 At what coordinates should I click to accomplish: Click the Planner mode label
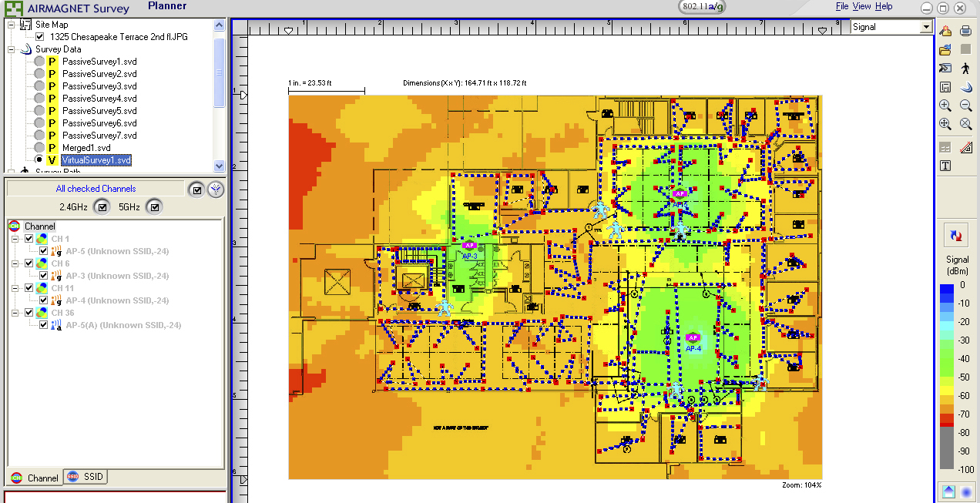point(167,6)
